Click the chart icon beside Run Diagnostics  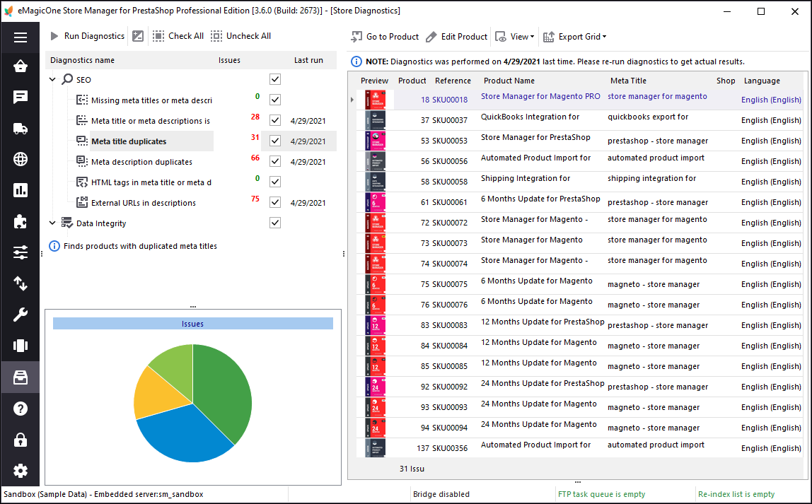click(138, 36)
